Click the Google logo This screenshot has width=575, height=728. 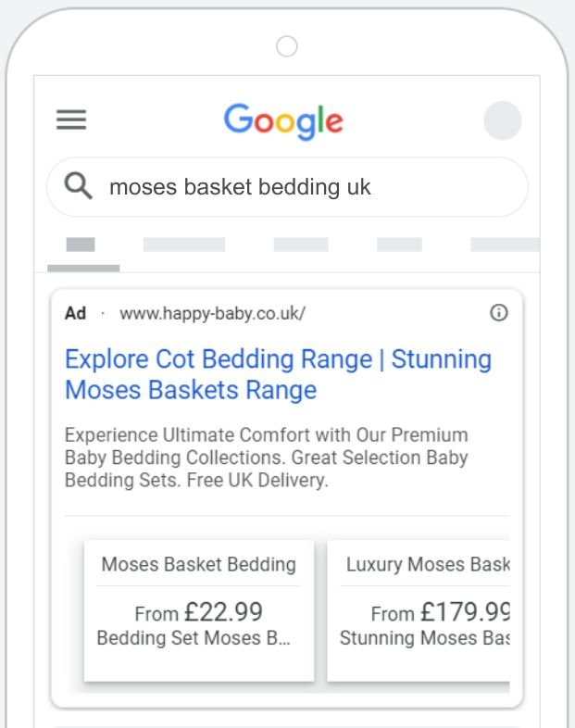[x=283, y=121]
